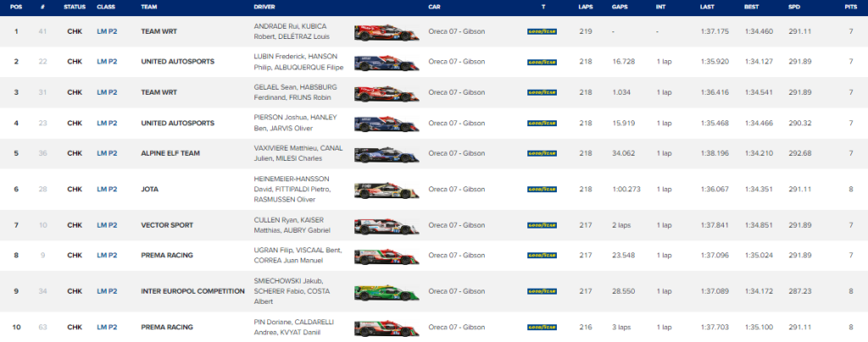Open the LM P2 class link in position 1 row
This screenshot has height=342, width=868.
107,31
